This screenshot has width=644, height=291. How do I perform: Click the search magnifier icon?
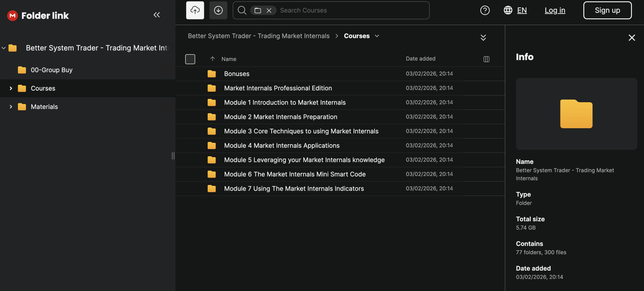(x=242, y=10)
